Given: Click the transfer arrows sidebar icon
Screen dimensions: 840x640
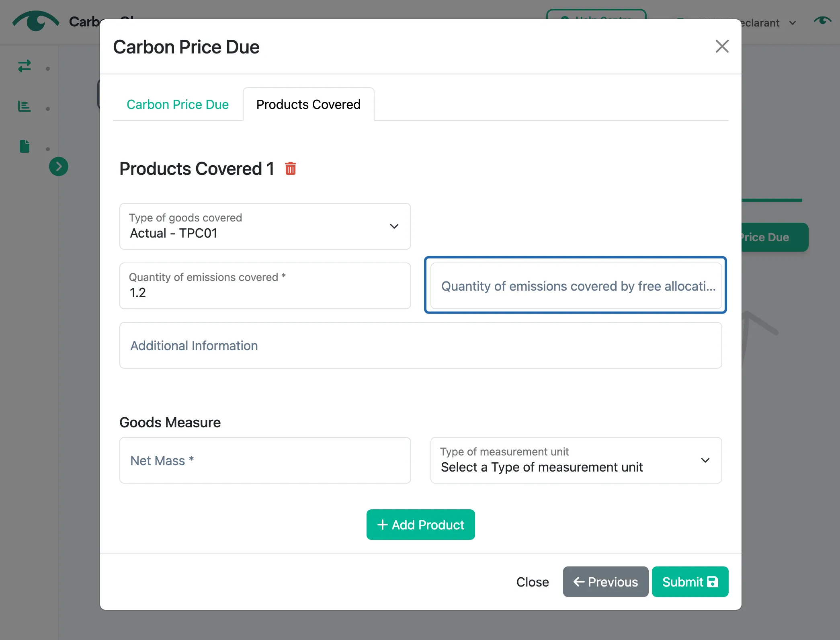Looking at the screenshot, I should pyautogui.click(x=25, y=66).
